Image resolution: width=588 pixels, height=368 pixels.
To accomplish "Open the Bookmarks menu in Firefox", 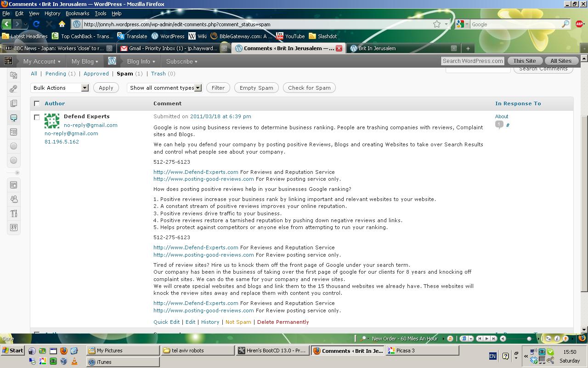I will point(77,13).
